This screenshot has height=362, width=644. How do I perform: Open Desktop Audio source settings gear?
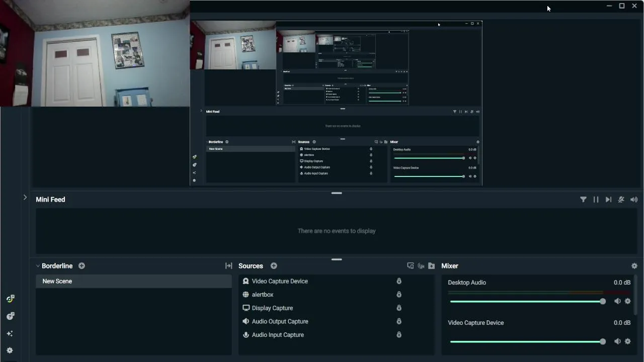[x=627, y=301]
